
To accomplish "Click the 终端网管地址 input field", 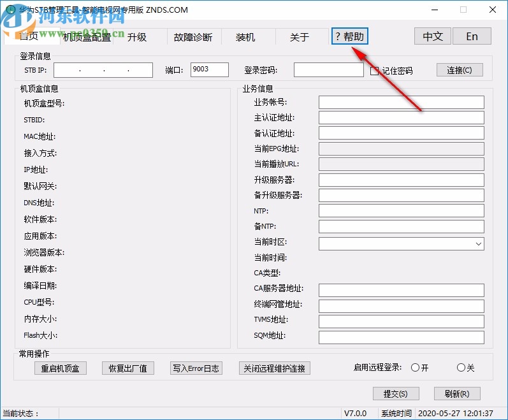I will pyautogui.click(x=401, y=306).
